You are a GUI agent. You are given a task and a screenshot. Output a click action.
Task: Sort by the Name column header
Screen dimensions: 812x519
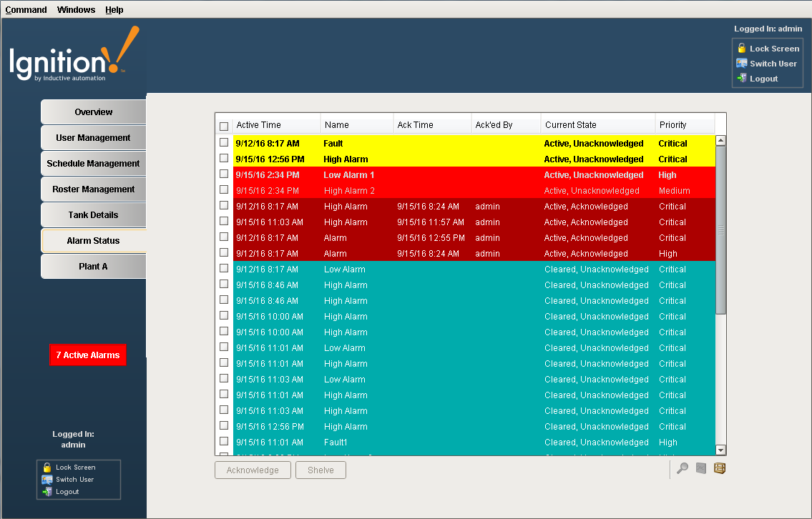pyautogui.click(x=357, y=124)
